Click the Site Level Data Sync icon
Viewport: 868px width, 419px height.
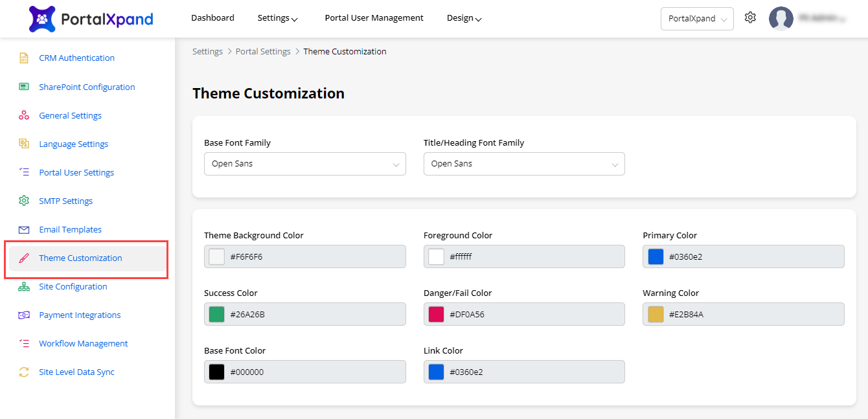[x=24, y=372]
